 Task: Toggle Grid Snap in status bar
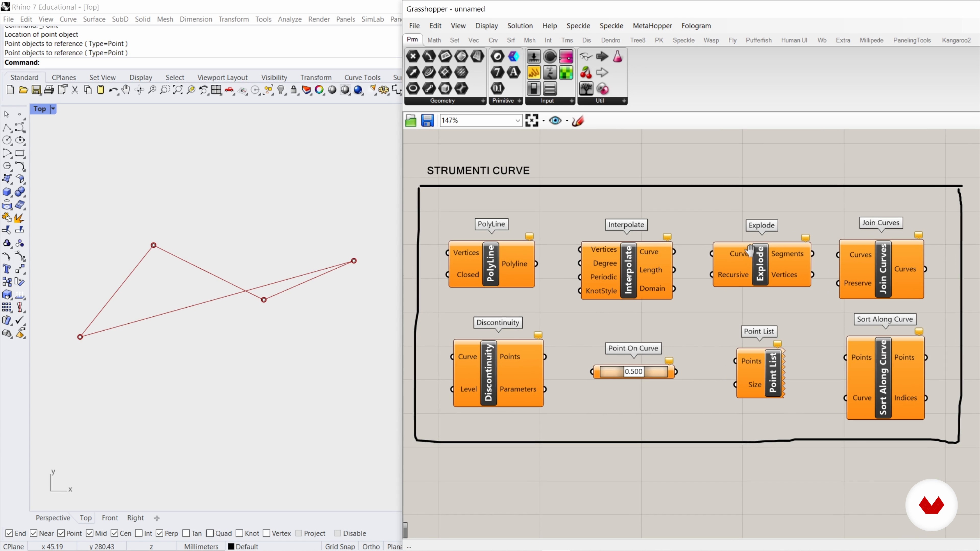340,546
